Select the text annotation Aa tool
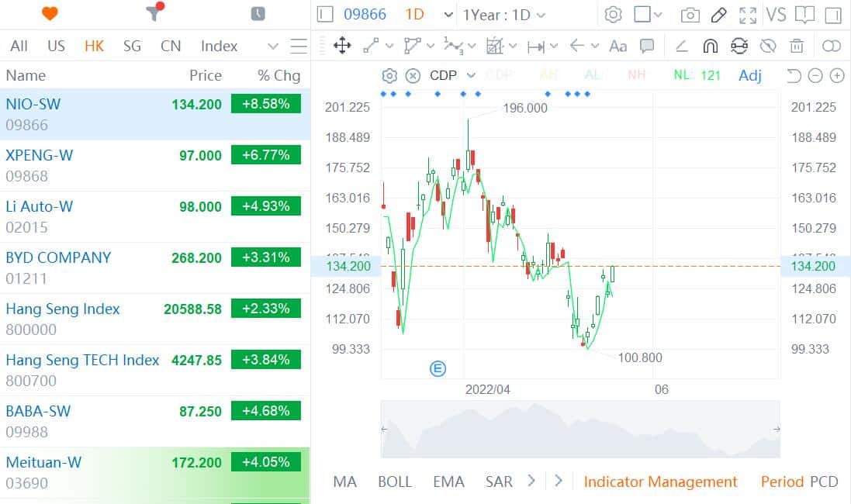The height and width of the screenshot is (504, 851). [617, 47]
